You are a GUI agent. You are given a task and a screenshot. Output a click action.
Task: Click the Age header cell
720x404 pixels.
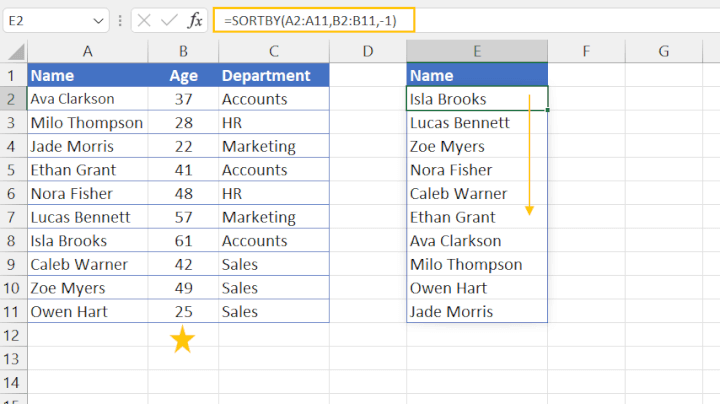click(183, 75)
